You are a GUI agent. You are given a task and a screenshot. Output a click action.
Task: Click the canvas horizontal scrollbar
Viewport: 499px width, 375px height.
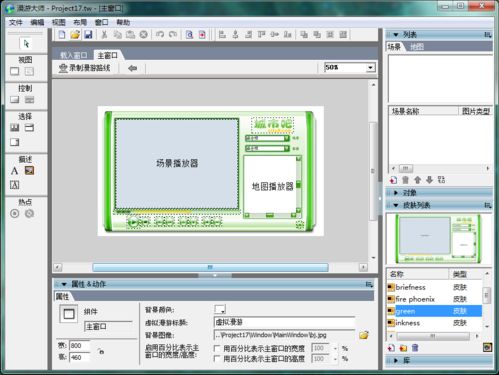[x=210, y=267]
